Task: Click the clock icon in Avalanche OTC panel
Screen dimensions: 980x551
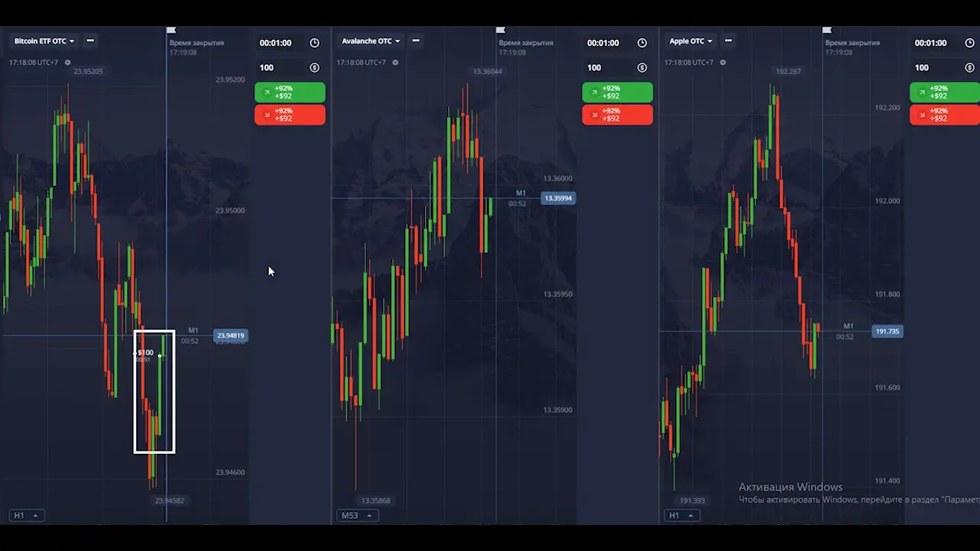Action: coord(642,44)
